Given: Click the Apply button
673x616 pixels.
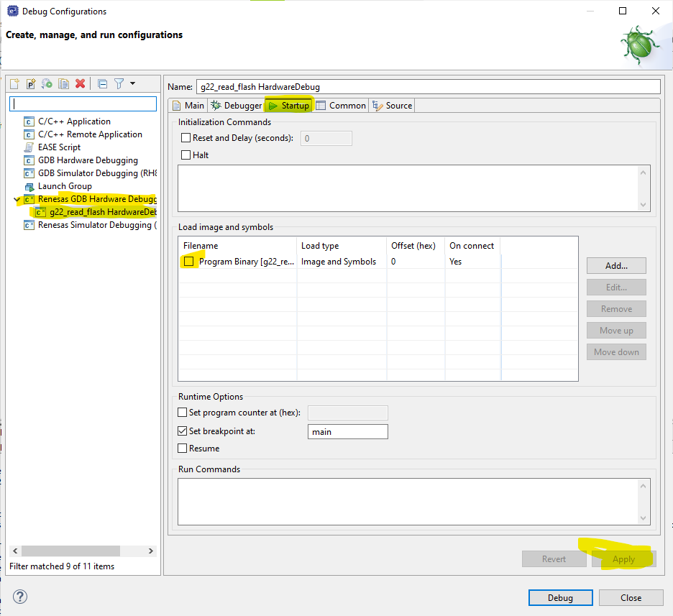Looking at the screenshot, I should click(623, 558).
